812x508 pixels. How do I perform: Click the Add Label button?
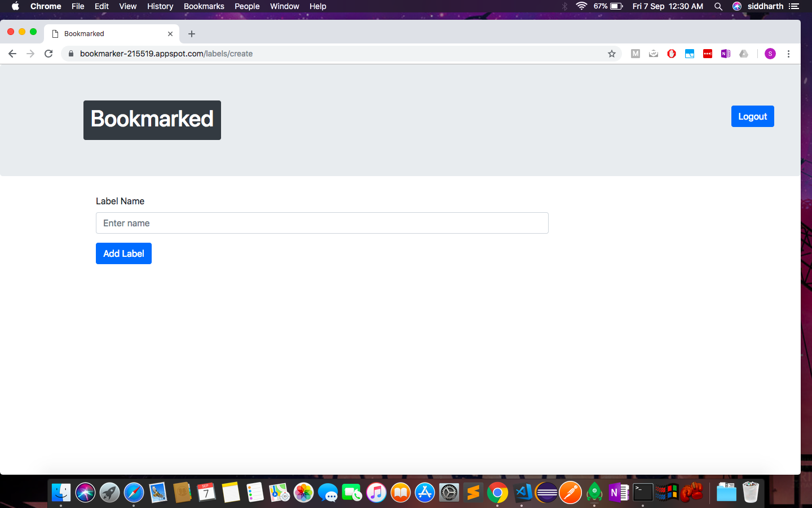click(x=123, y=253)
